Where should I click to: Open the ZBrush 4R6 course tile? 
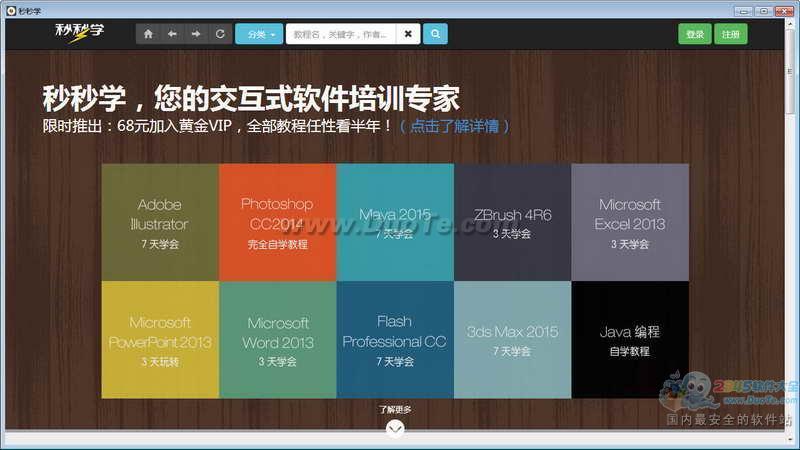pyautogui.click(x=513, y=222)
